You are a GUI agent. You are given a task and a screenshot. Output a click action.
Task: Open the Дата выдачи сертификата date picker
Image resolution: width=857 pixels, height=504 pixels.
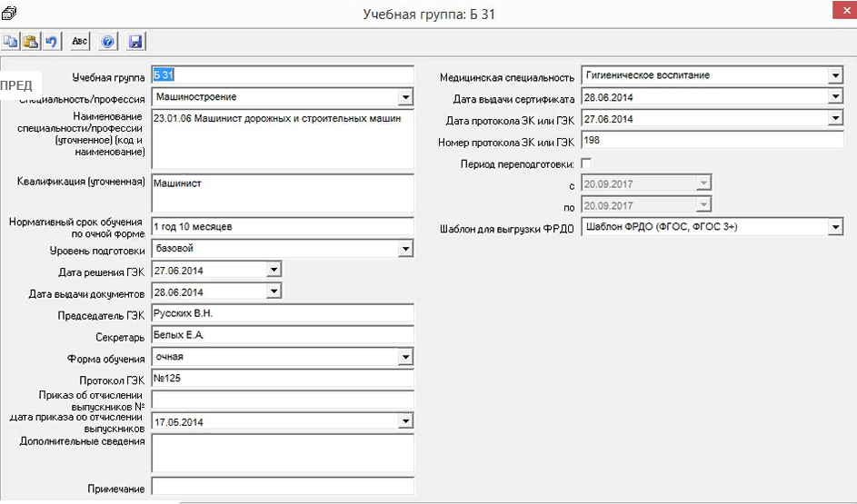835,97
